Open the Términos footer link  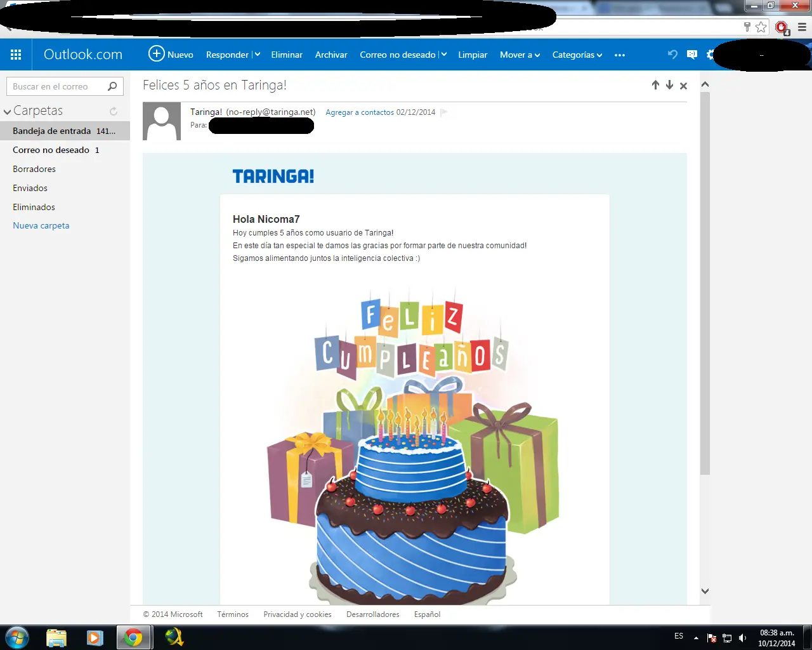pyautogui.click(x=233, y=614)
